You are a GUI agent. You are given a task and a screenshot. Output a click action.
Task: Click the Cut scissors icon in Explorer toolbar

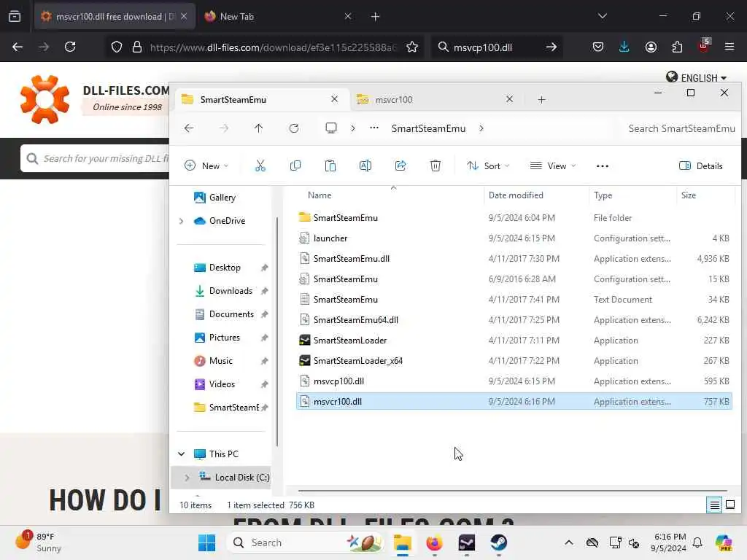260,166
